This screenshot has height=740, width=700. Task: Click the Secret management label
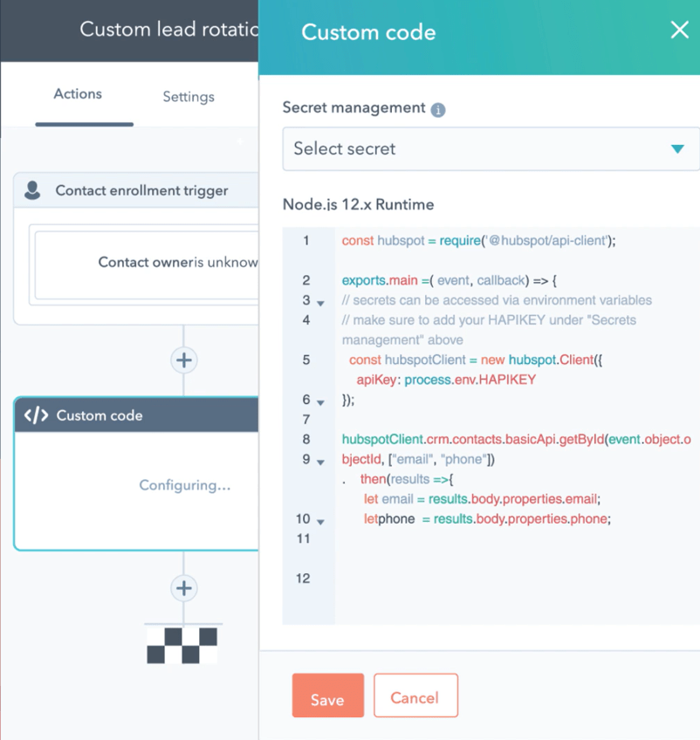[354, 107]
